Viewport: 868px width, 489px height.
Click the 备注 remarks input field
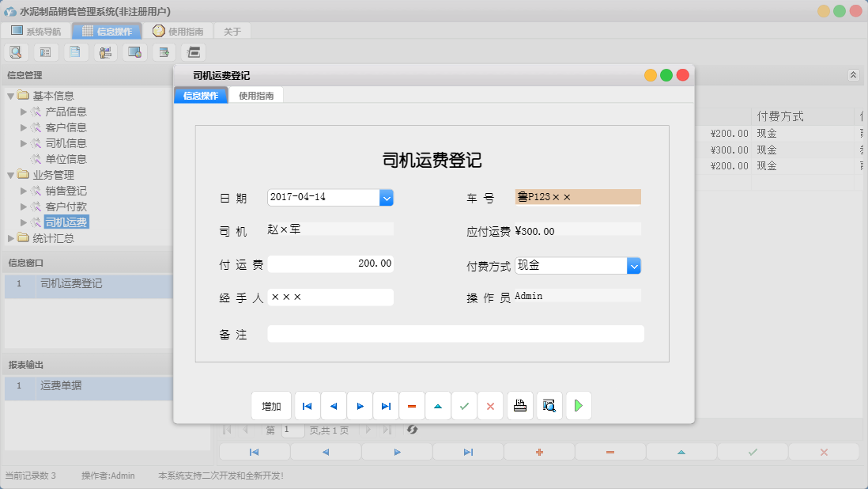(x=456, y=334)
